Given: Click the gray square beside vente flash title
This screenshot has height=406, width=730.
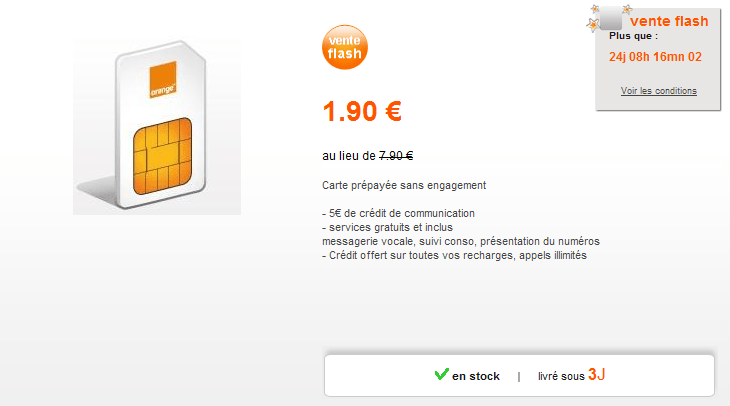Looking at the screenshot, I should (610, 20).
